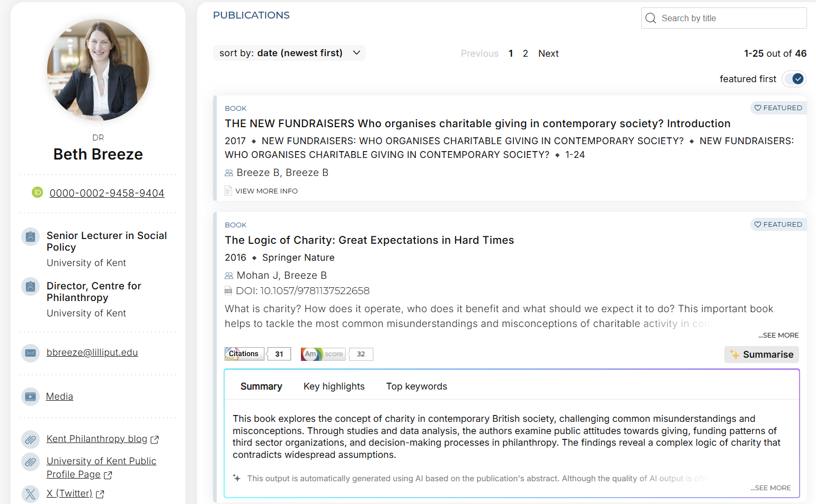Open the sort by date dropdown
816x504 pixels.
(x=289, y=53)
